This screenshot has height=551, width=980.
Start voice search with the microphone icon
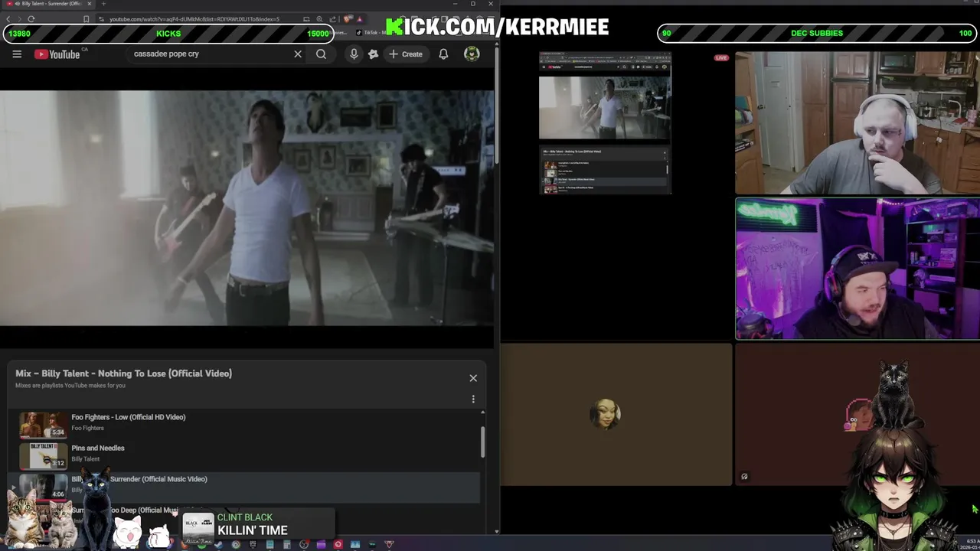[x=354, y=54]
